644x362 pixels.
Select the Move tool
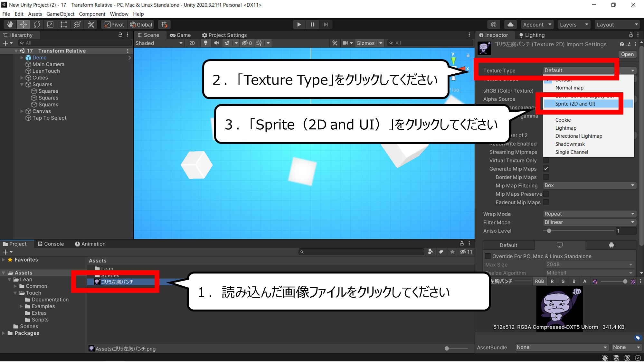pyautogui.click(x=24, y=24)
